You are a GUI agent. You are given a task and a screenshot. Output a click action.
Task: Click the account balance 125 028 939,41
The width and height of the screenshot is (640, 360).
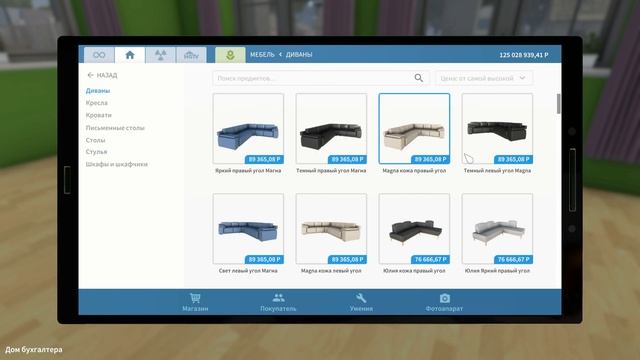(x=524, y=55)
